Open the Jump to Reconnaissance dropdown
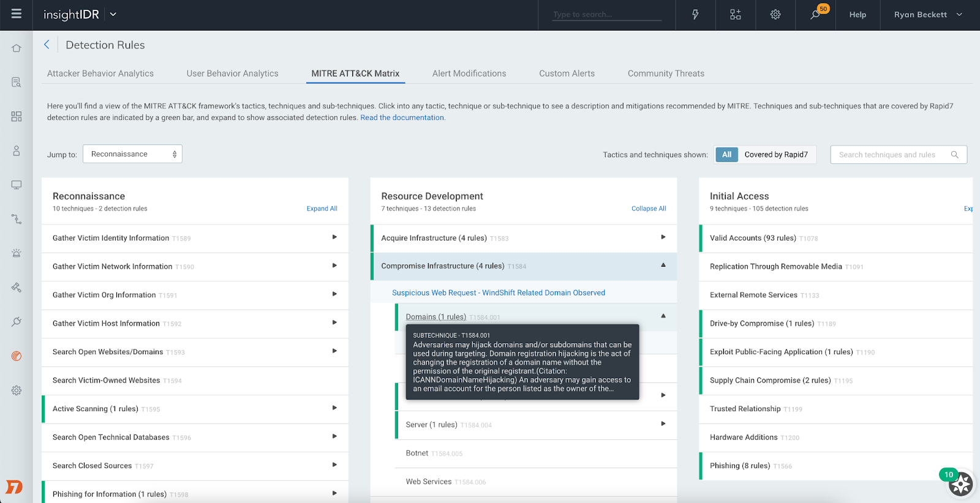The width and height of the screenshot is (980, 503). [132, 154]
